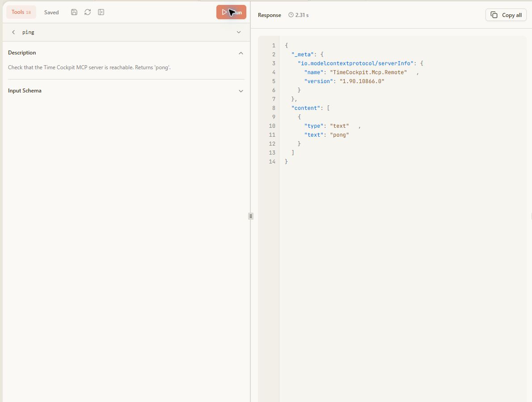Viewport: 532px width, 402px height.
Task: Click the refresh tools icon
Action: (x=88, y=12)
